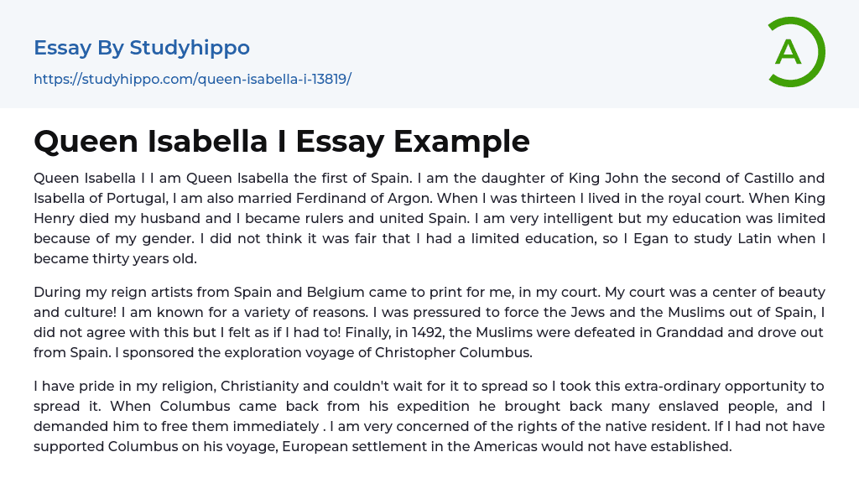Click the Queen Isabella I Essay Example title

click(x=282, y=141)
